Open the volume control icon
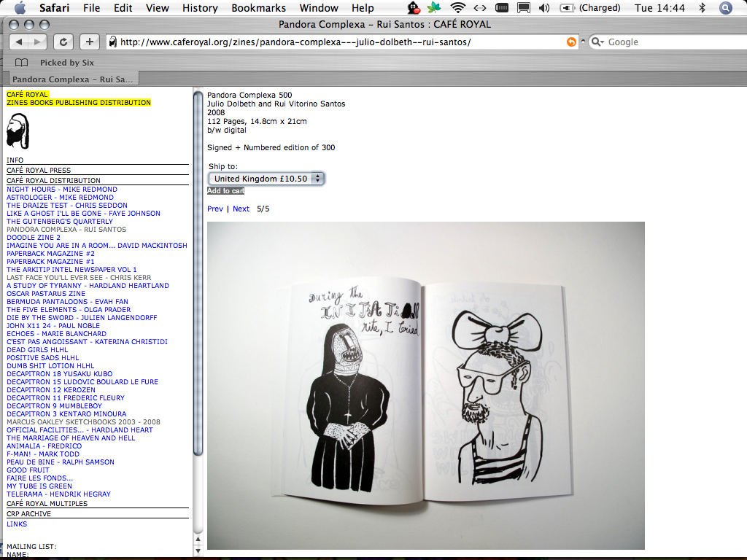 coord(544,7)
